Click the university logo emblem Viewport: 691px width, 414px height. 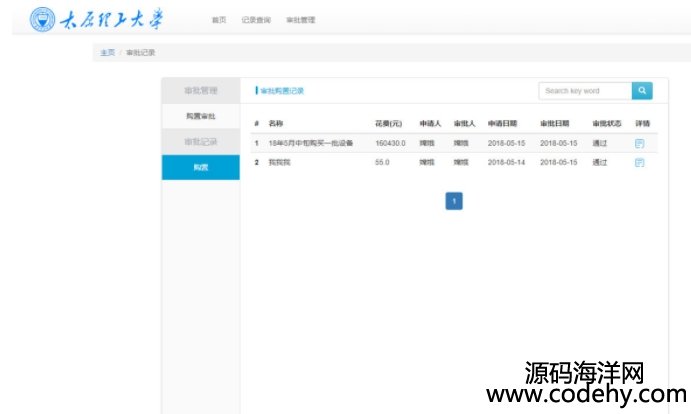tap(43, 19)
